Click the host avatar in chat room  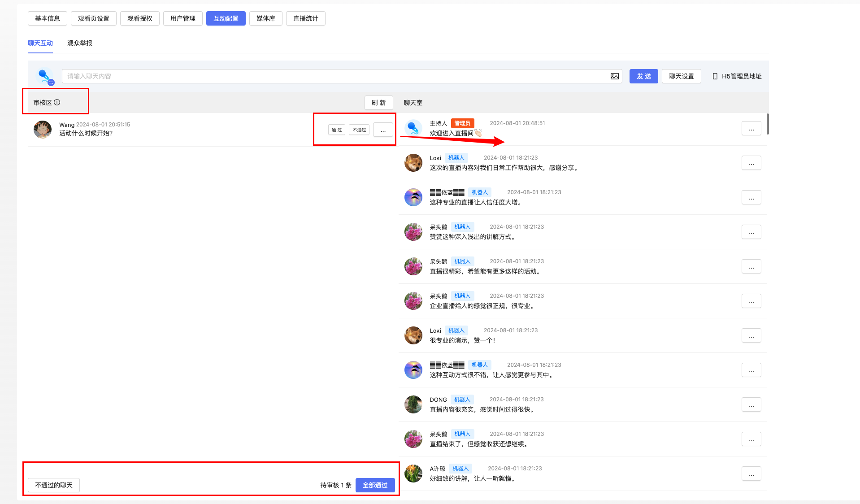tap(413, 128)
